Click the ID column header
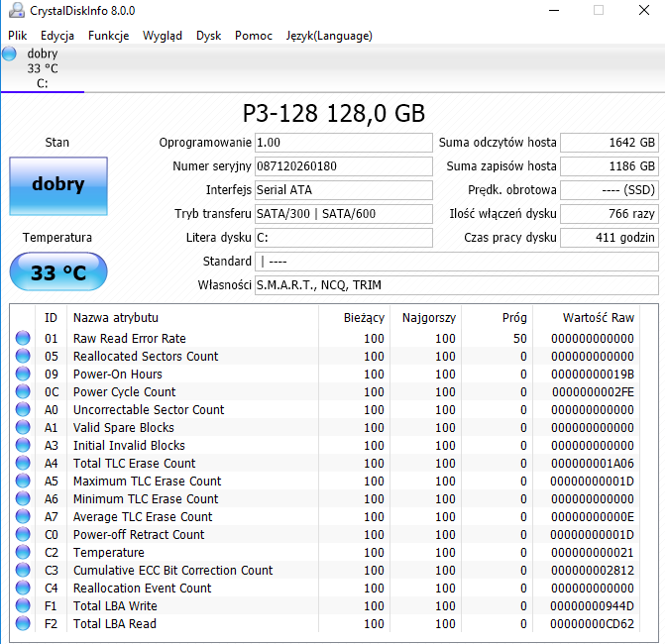The width and height of the screenshot is (668, 644). tap(51, 318)
